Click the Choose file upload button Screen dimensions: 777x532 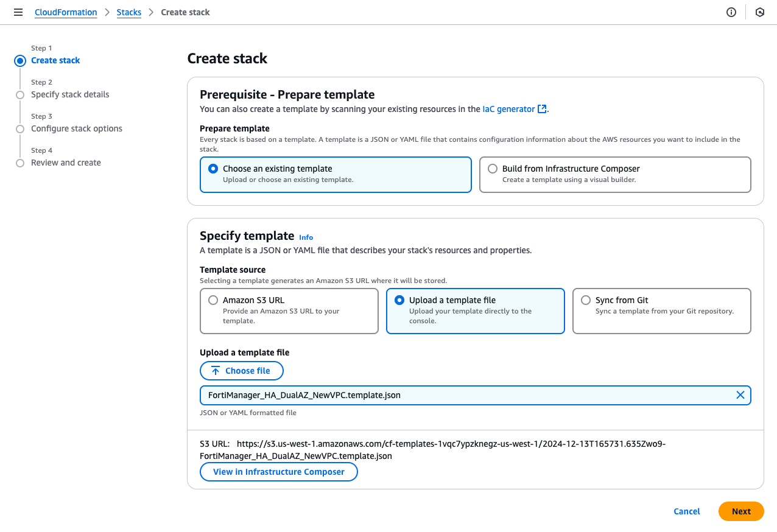coord(242,371)
